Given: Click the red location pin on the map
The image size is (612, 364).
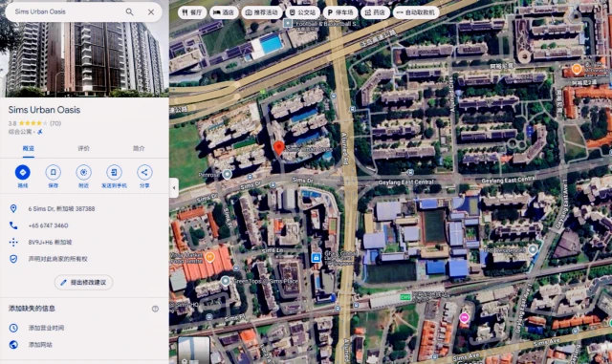Looking at the screenshot, I should (x=278, y=148).
